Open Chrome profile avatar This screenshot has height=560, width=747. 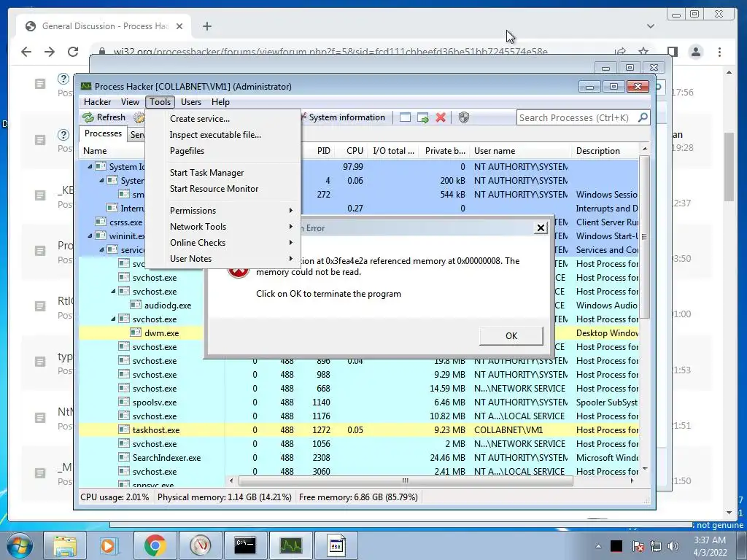tap(696, 52)
